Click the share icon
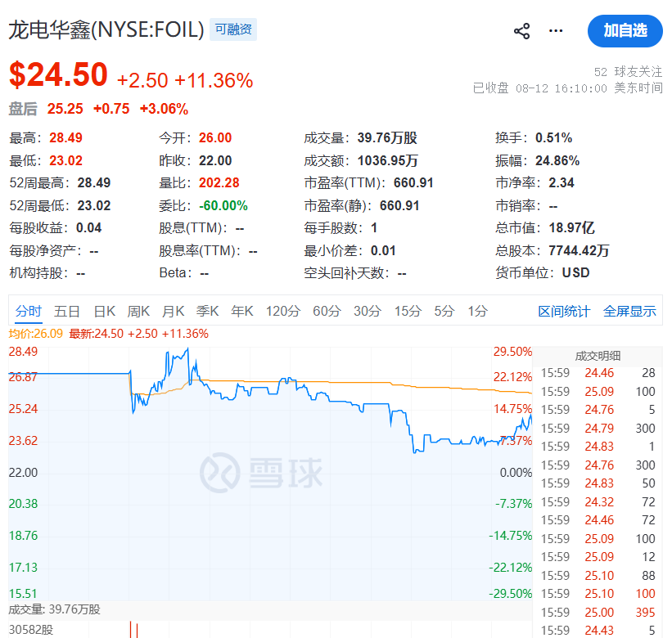 click(x=521, y=31)
